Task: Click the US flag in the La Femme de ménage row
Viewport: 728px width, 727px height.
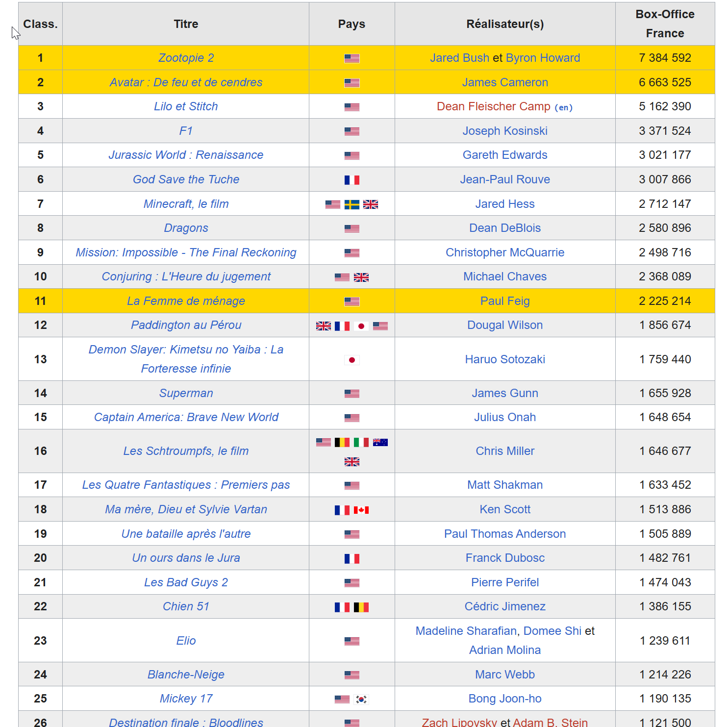Action: (351, 301)
